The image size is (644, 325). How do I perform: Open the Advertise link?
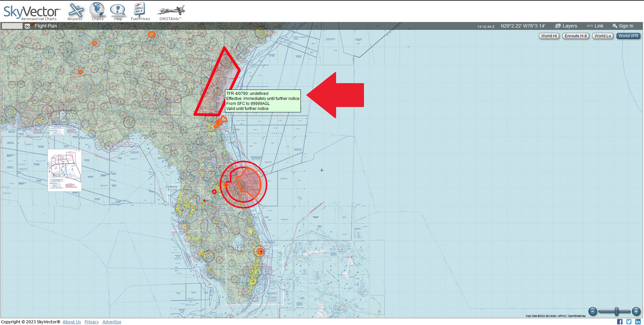[112, 322]
